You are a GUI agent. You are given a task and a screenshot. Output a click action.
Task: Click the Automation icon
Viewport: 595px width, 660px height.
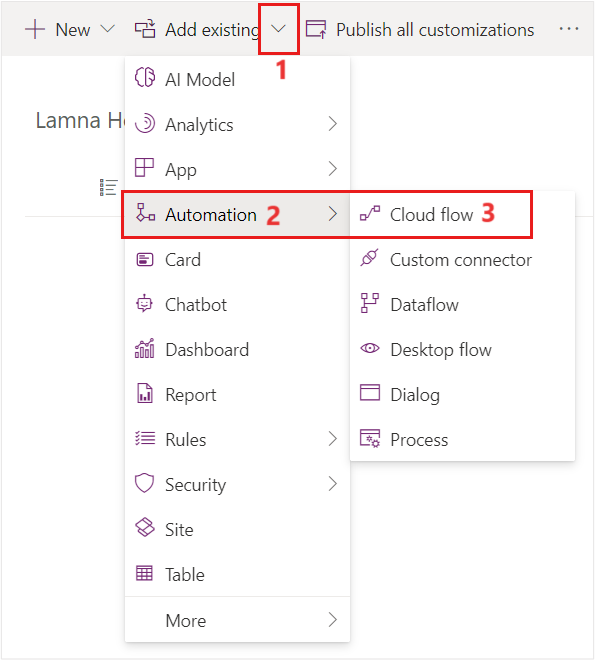tap(145, 213)
